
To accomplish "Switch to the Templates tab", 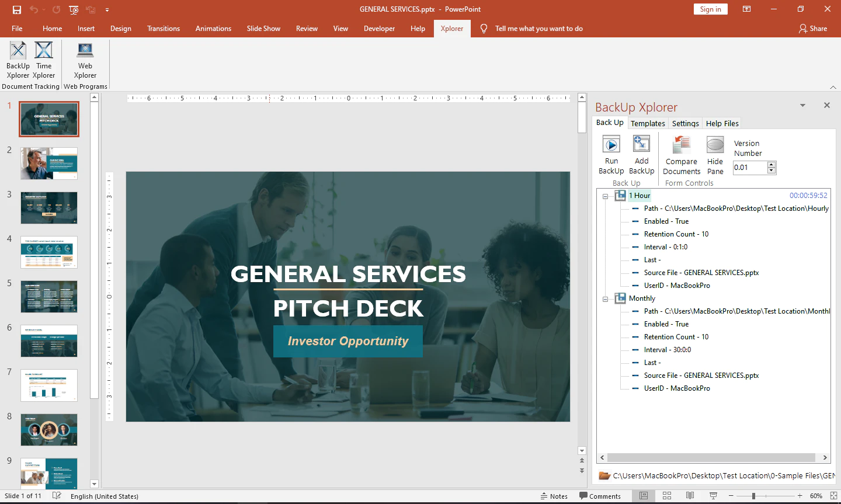I will 648,123.
